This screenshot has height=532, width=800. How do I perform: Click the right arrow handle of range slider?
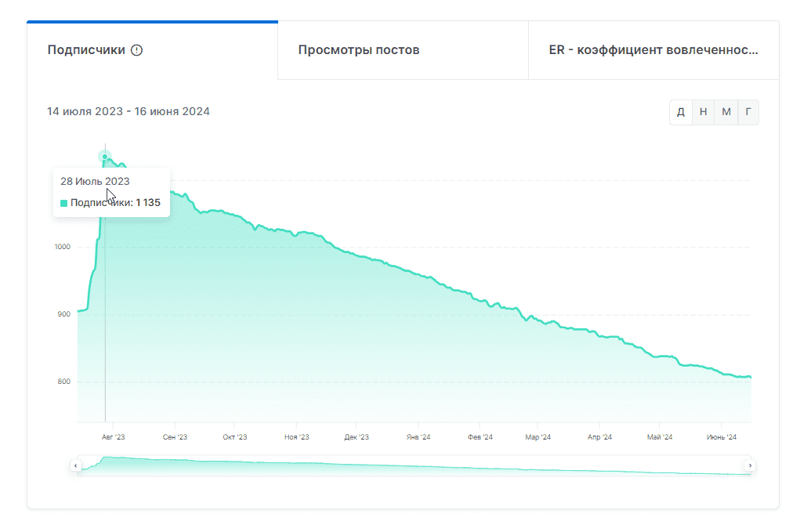pos(750,465)
